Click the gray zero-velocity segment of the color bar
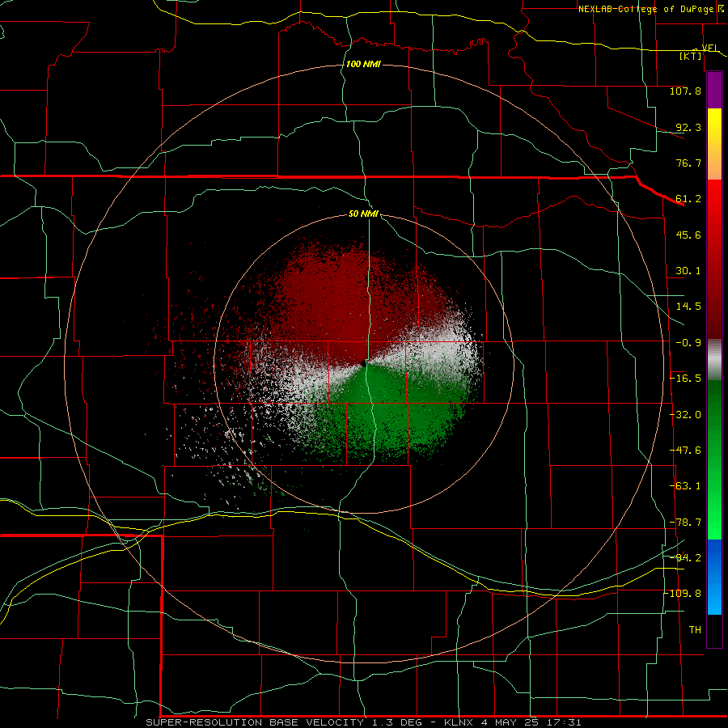Screen dimensions: 728x728 [714, 360]
